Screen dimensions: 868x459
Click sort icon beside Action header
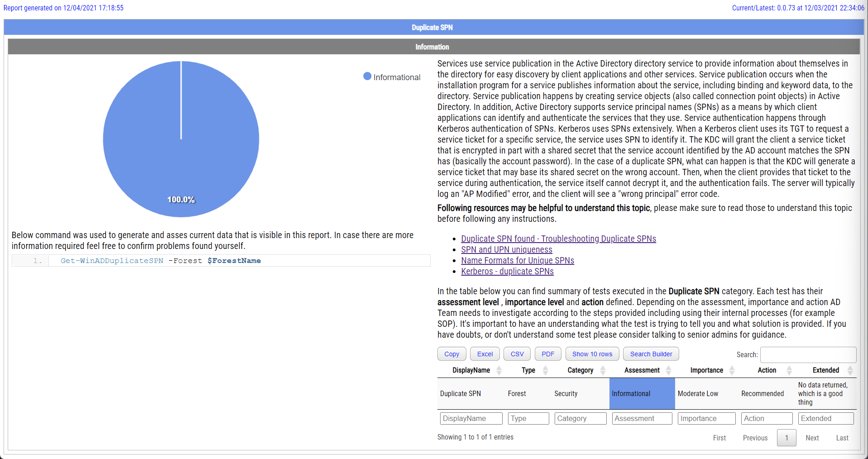coord(789,370)
